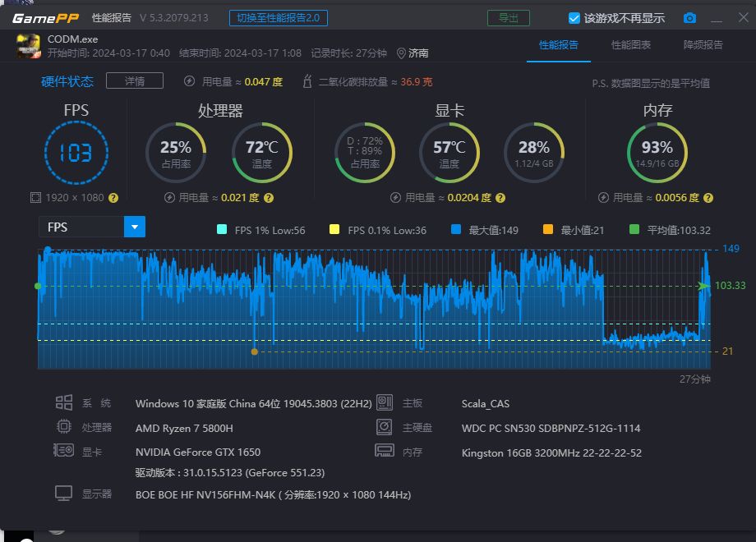Click the WDC PC SN530 disk text
Image resolution: width=756 pixels, height=542 pixels.
point(551,428)
